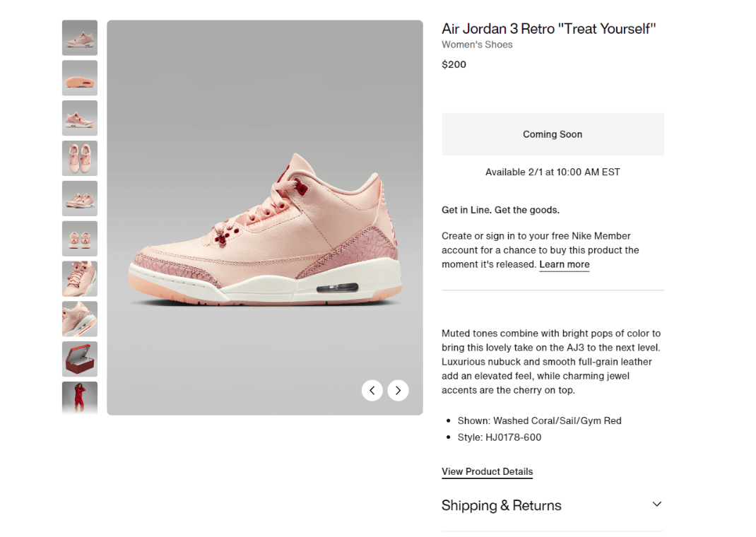The image size is (756, 537).
Task: Click the Air Jordan 3 Retro product title
Action: pyautogui.click(x=549, y=29)
